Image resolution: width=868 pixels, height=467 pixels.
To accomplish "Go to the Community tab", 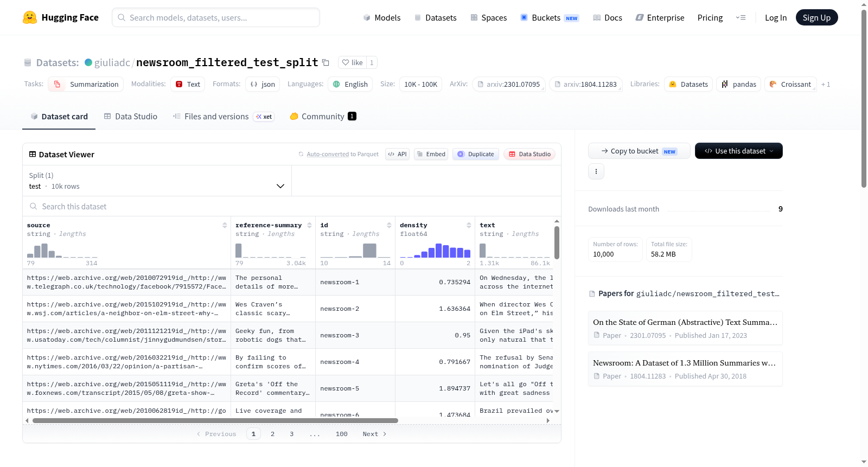I will point(323,117).
